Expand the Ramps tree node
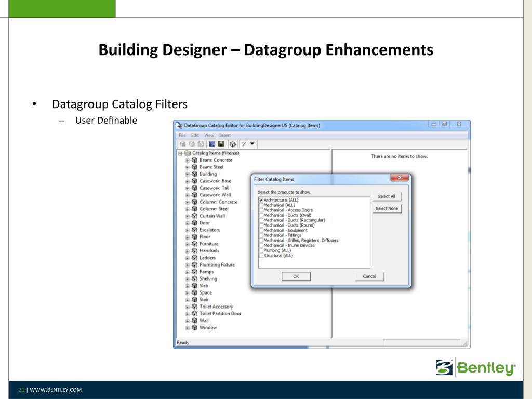 click(187, 272)
